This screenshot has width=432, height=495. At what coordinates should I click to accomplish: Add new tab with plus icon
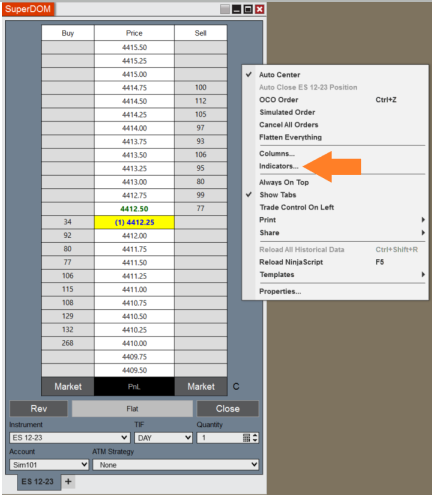click(x=68, y=481)
